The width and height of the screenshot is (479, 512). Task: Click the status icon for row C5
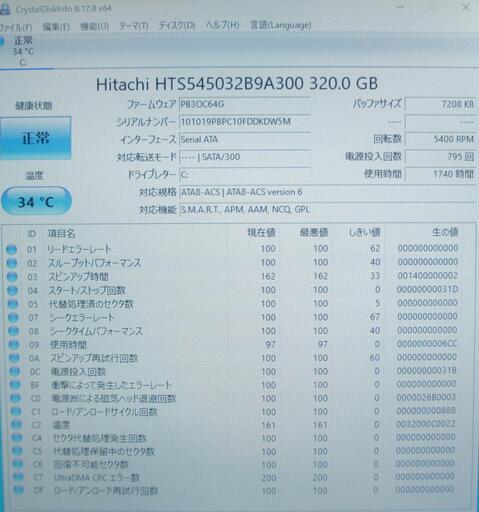[17, 451]
